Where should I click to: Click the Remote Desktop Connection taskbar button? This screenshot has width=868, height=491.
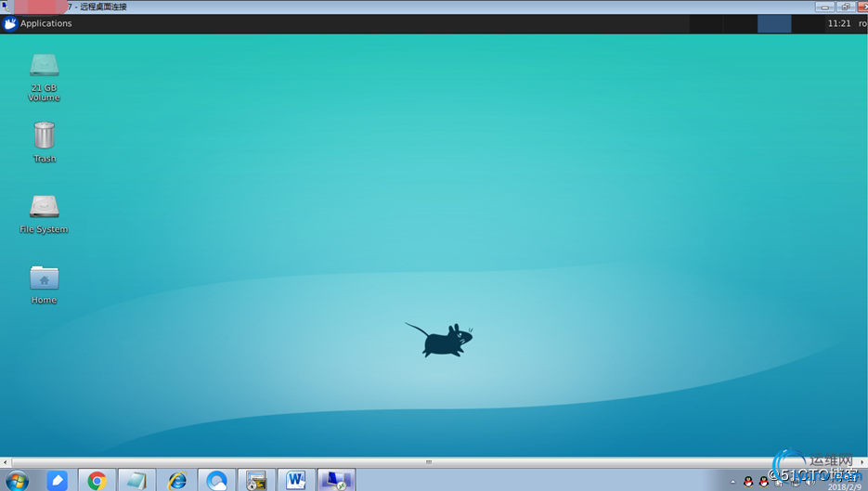[x=336, y=481]
